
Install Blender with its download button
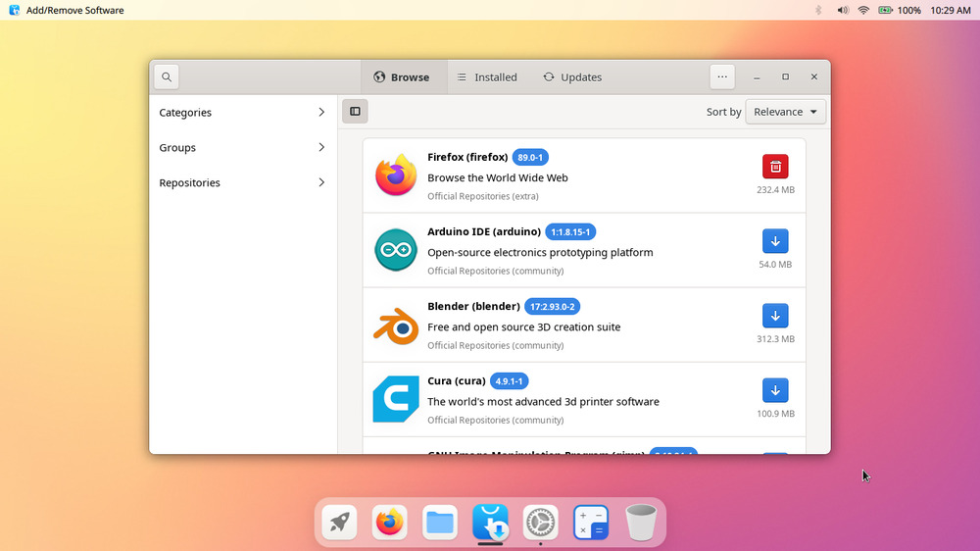click(775, 316)
